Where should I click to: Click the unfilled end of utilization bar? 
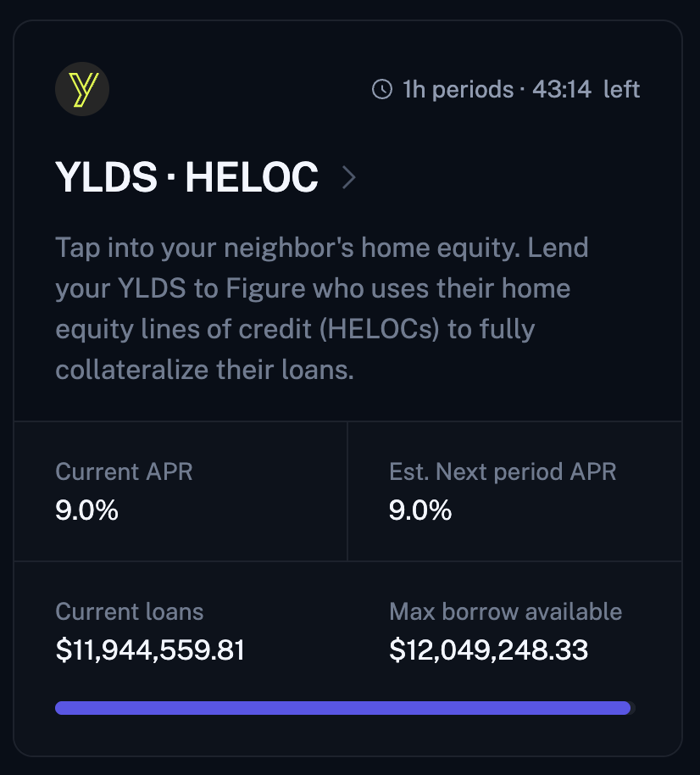click(x=633, y=708)
